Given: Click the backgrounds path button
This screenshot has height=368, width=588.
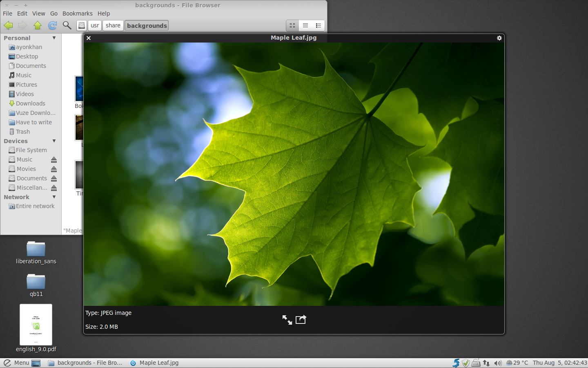Looking at the screenshot, I should [147, 25].
